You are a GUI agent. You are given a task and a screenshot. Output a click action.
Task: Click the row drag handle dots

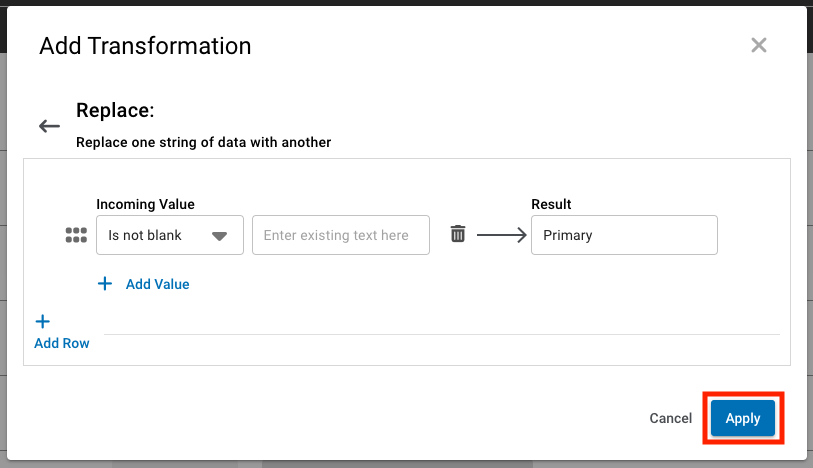[x=76, y=235]
